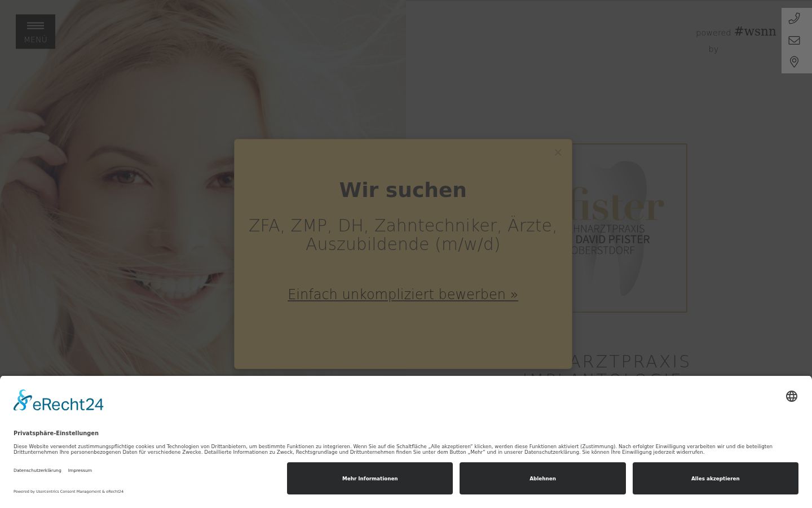Click the 'Privatsphäre-Einstellungen' heading
Screen dimensions: 812x508
tap(56, 433)
